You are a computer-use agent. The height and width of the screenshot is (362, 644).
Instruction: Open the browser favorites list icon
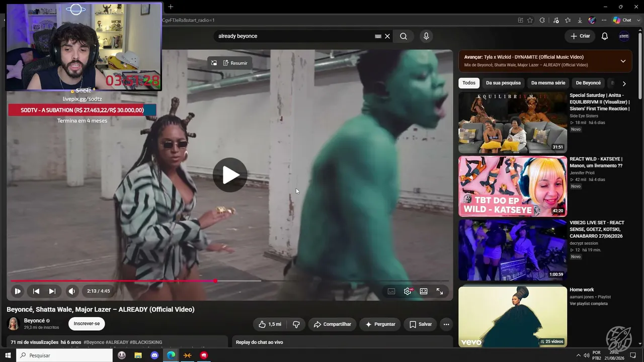[568, 20]
